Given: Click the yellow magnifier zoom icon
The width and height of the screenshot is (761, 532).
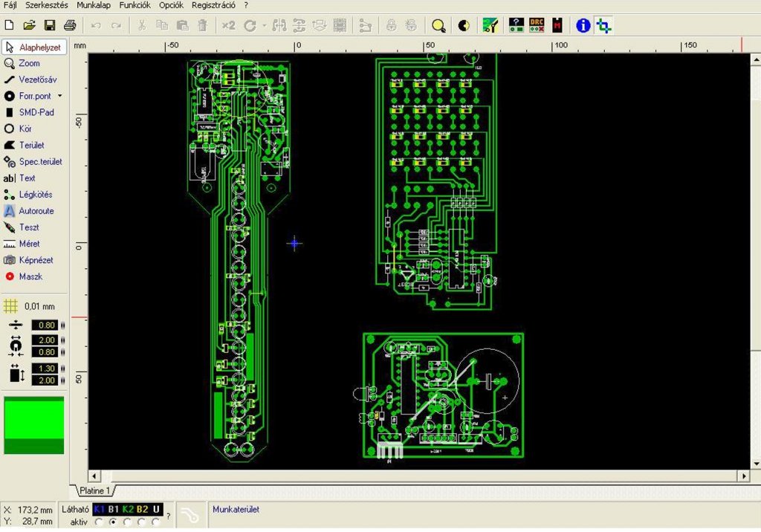Looking at the screenshot, I should (x=438, y=25).
